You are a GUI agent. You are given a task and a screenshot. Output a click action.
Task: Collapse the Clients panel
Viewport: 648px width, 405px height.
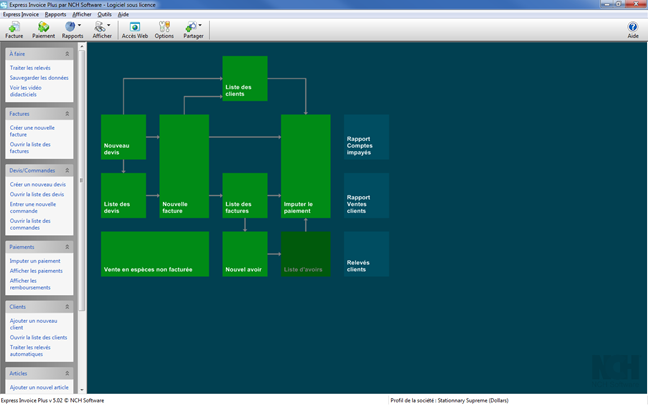click(x=67, y=307)
